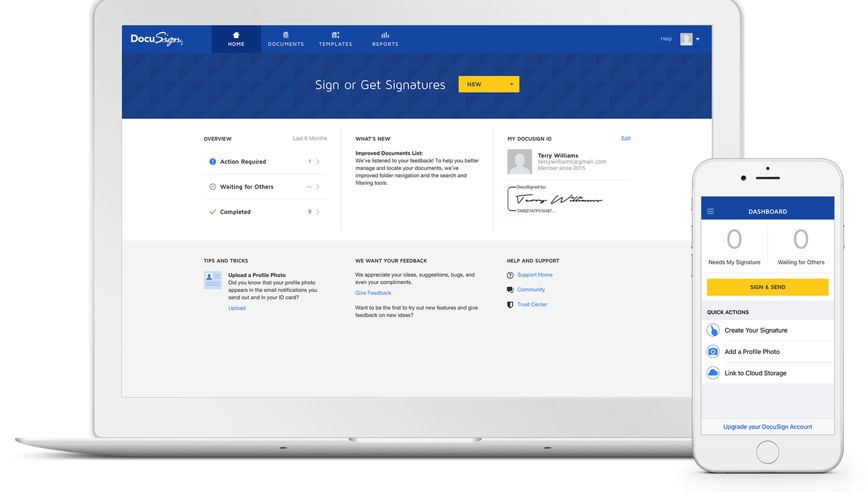Image resolution: width=868 pixels, height=492 pixels.
Task: Switch to the Documents tab
Action: click(285, 39)
